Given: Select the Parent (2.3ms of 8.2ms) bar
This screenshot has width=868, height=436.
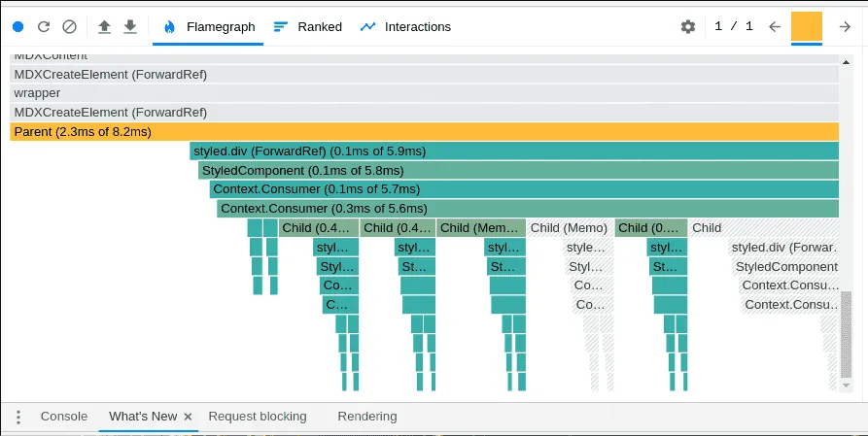Looking at the screenshot, I should point(424,132).
